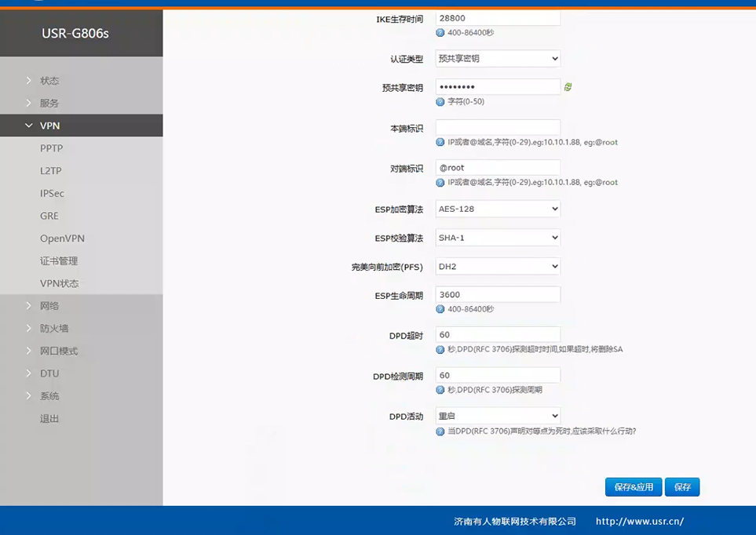The width and height of the screenshot is (756, 535).
Task: Click the help icon below 对端标识 field
Action: point(440,182)
